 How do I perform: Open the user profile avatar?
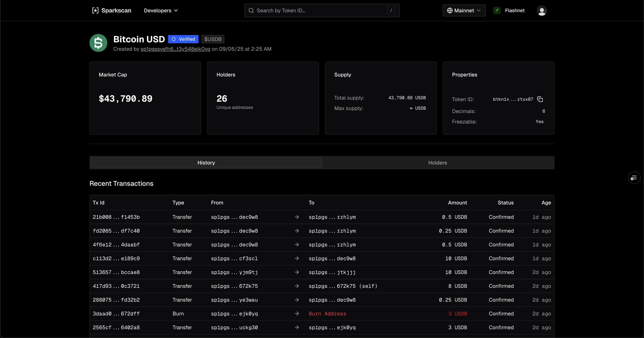[x=542, y=10]
